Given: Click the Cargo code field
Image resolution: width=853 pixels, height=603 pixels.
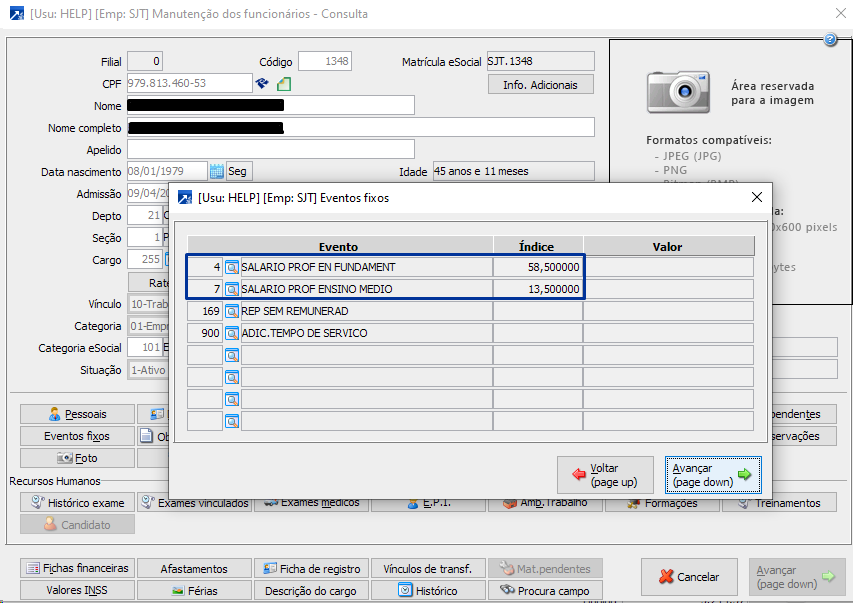Looking at the screenshot, I should click(x=145, y=259).
